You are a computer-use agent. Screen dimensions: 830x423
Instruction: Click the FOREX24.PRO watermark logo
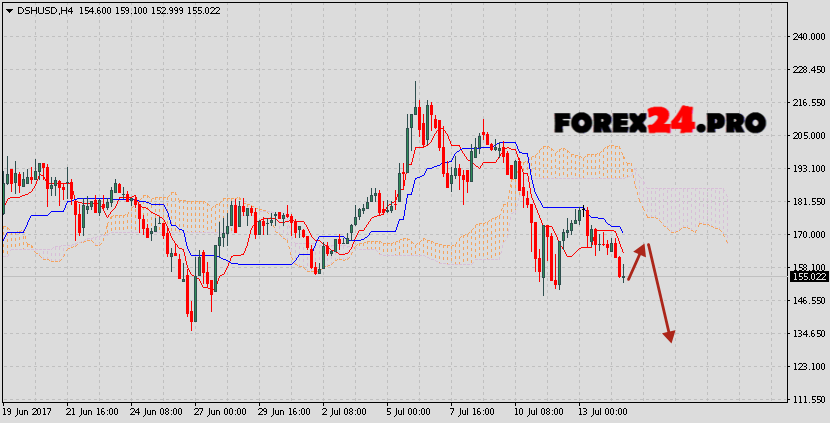coord(659,122)
